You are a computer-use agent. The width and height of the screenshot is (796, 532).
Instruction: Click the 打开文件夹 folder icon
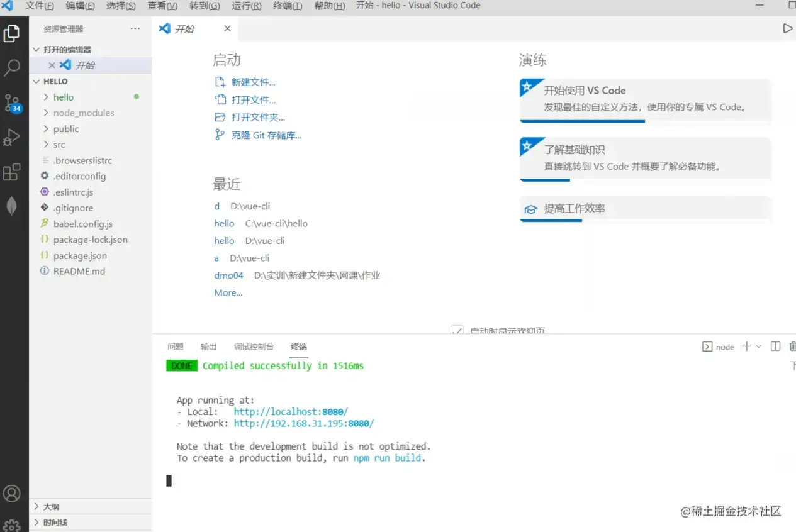click(220, 117)
